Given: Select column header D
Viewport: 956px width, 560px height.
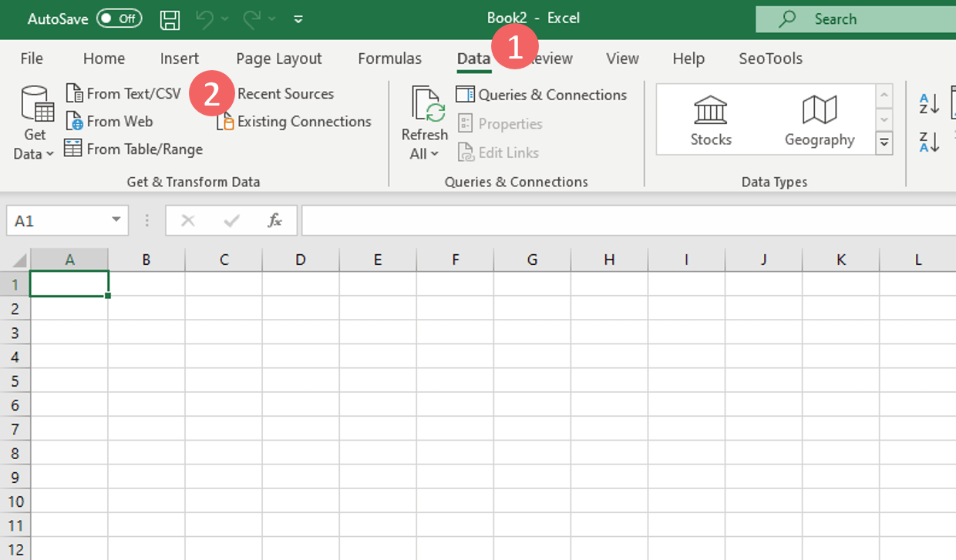Looking at the screenshot, I should point(300,260).
